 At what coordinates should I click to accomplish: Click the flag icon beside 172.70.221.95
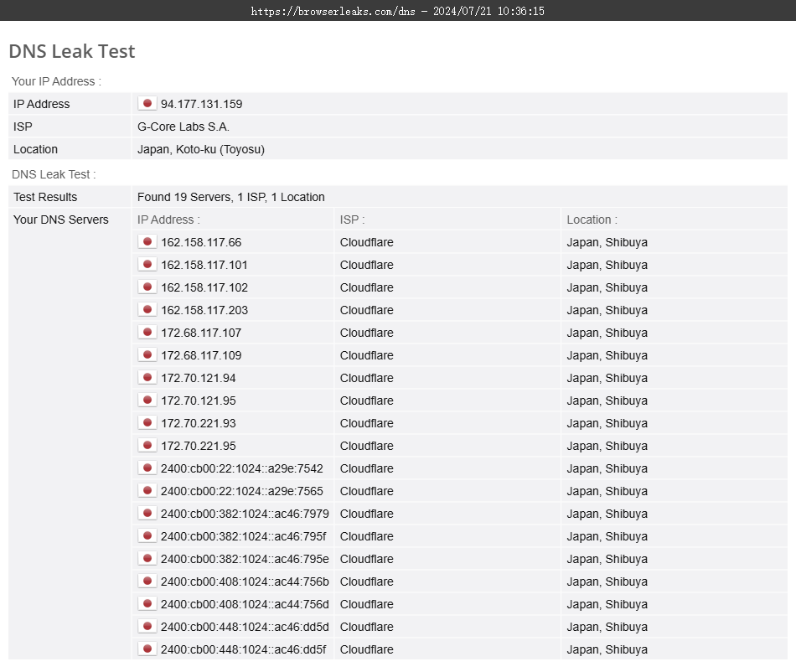coord(147,446)
